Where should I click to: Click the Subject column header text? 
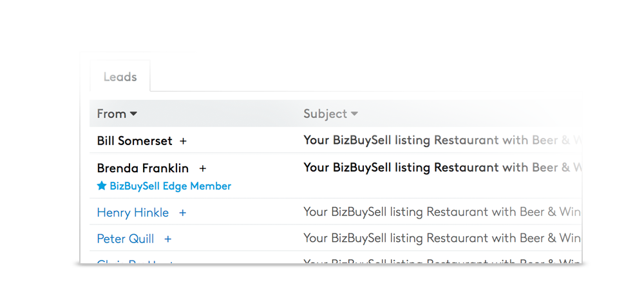point(325,114)
